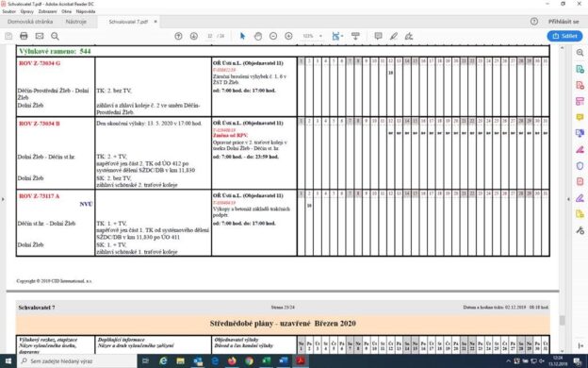Click the vertical scrollbar thumb
Screen dimensions: 588x368
[x=562, y=320]
